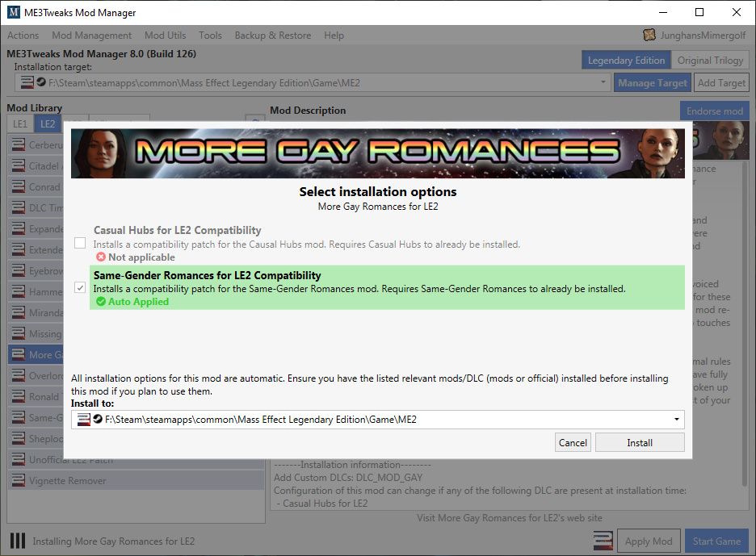Click the Manage Target button
This screenshot has width=756, height=556.
653,83
